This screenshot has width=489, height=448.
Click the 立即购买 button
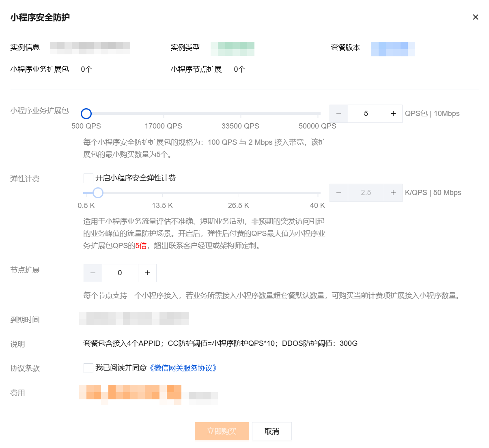pos(222,431)
